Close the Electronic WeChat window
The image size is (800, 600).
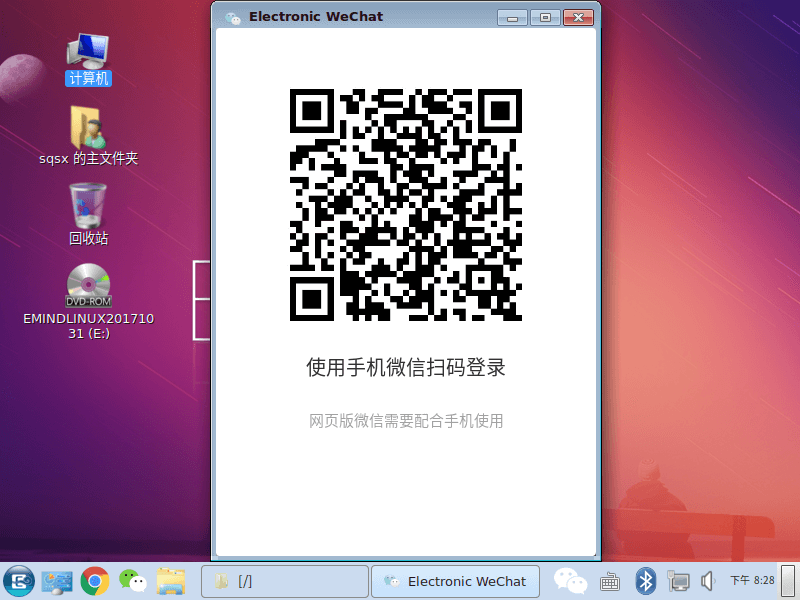pyautogui.click(x=578, y=18)
